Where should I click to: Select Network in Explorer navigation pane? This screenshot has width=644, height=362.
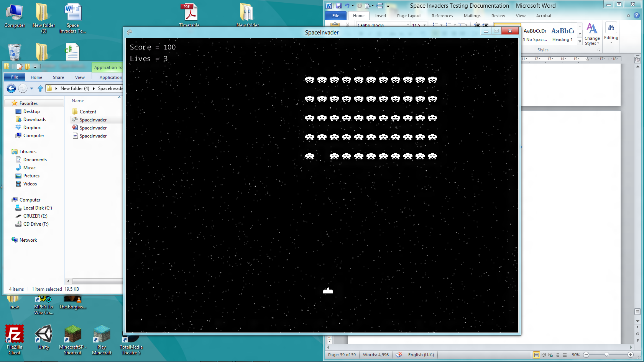[28, 240]
